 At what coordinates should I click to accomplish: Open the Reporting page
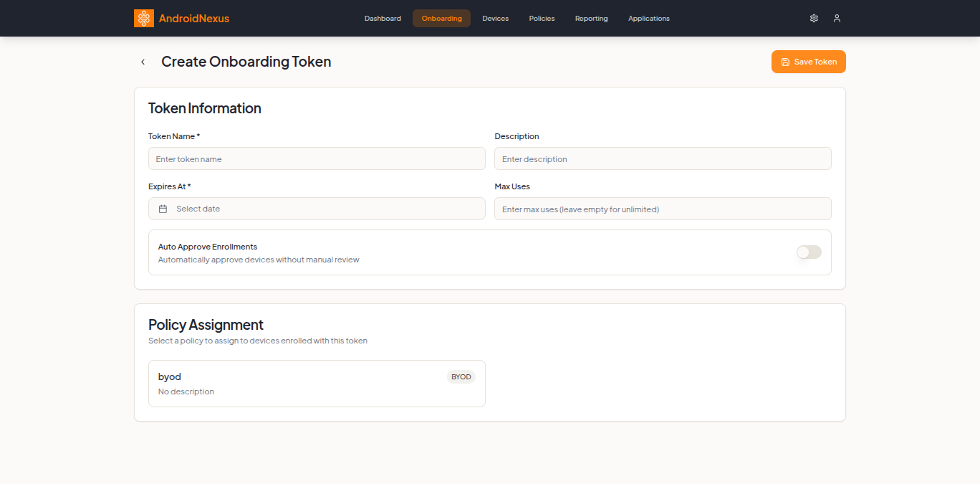591,18
